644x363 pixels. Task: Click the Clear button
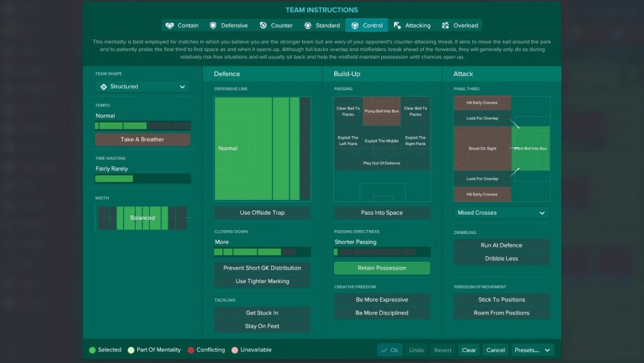(x=469, y=350)
